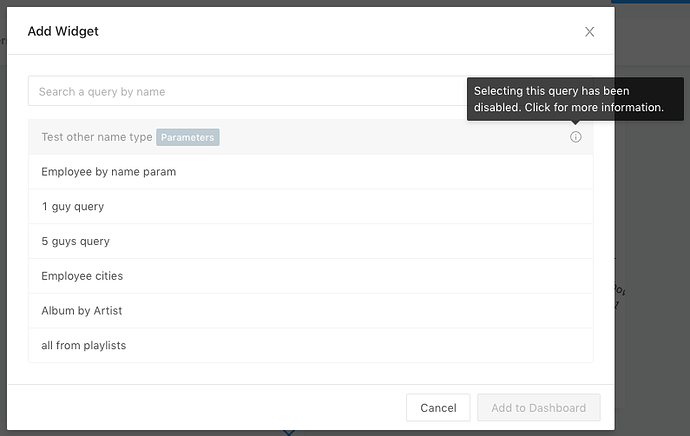
Task: Pick the 5 guys query entry
Action: click(311, 241)
